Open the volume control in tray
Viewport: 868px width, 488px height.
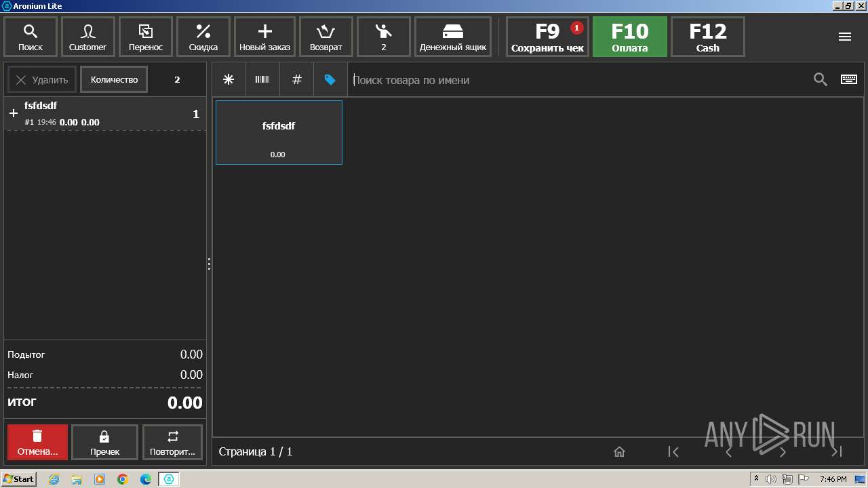[x=771, y=479]
